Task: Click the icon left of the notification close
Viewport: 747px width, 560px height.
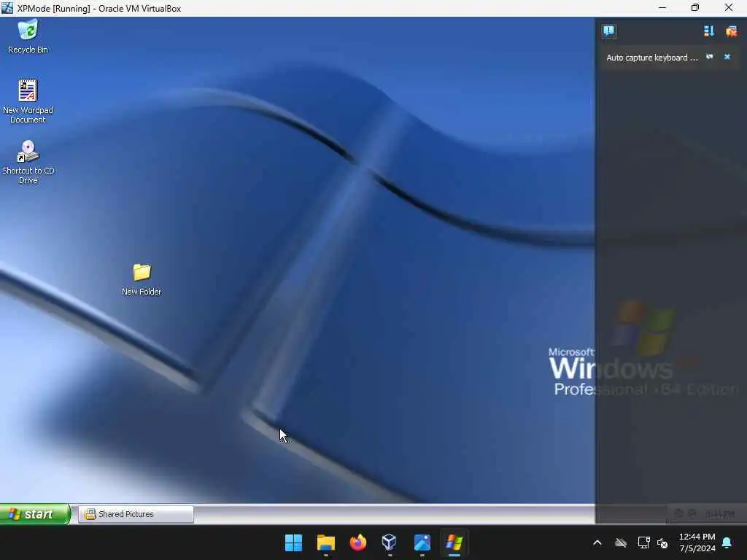Action: pos(709,57)
